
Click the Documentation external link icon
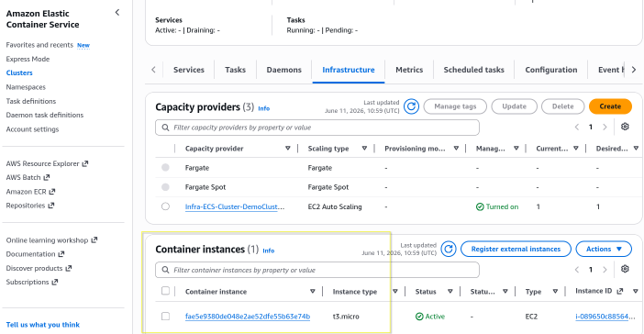coord(61,254)
